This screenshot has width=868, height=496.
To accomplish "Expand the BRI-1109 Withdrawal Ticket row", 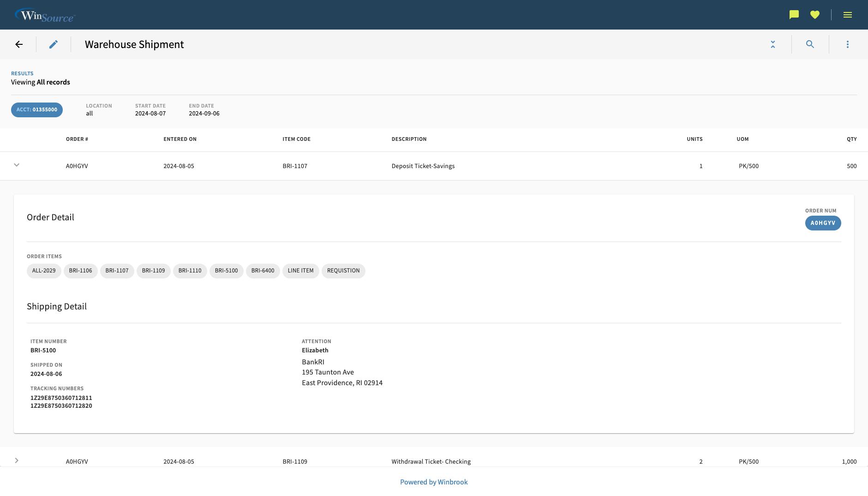I will point(17,460).
